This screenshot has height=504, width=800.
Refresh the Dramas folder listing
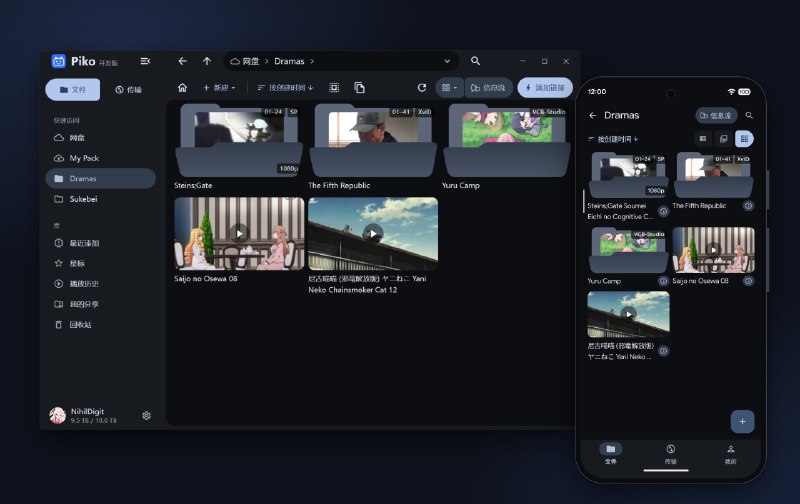(421, 88)
